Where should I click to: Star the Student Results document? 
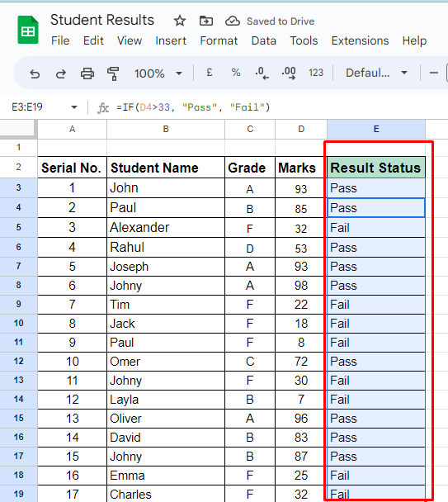[180, 21]
